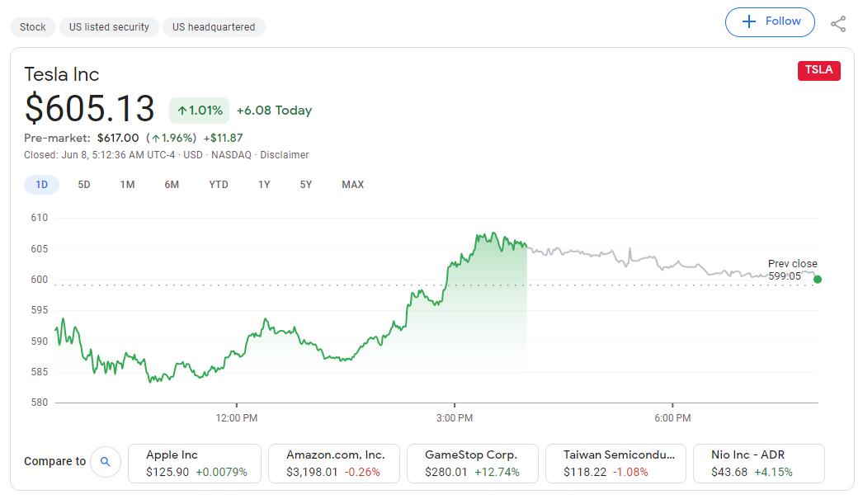Open the 1Y chart range
Viewport: 863px width, 504px height.
(264, 185)
